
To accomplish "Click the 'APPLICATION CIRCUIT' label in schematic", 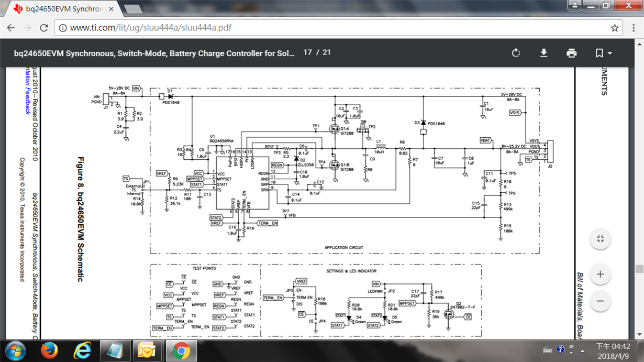I will [x=343, y=247].
